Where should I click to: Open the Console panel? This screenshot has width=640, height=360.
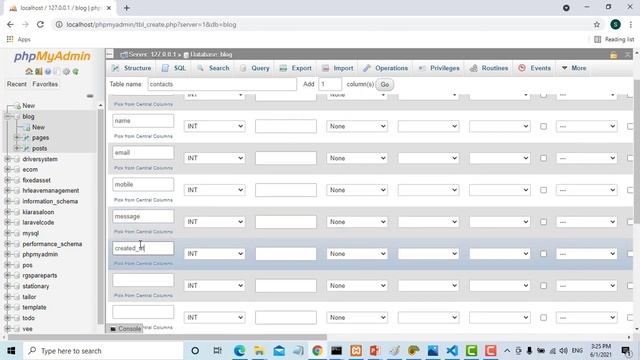pyautogui.click(x=125, y=329)
